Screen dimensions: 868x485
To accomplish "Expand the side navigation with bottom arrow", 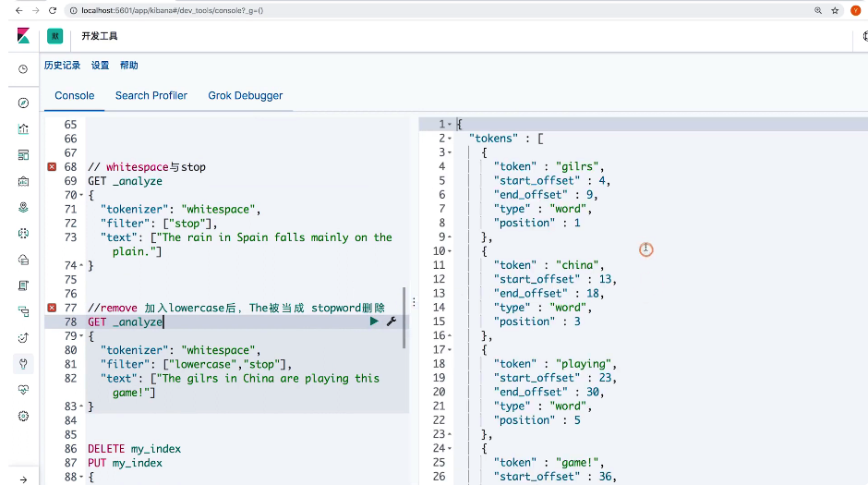I will (23, 479).
